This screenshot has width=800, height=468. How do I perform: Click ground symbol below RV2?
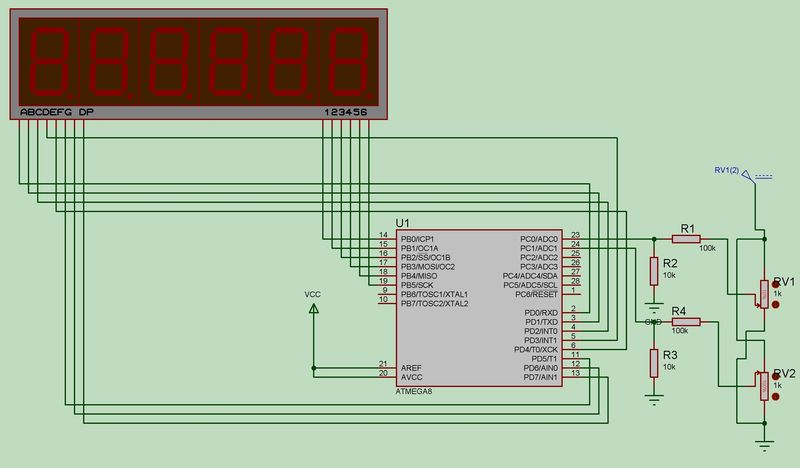(x=764, y=446)
